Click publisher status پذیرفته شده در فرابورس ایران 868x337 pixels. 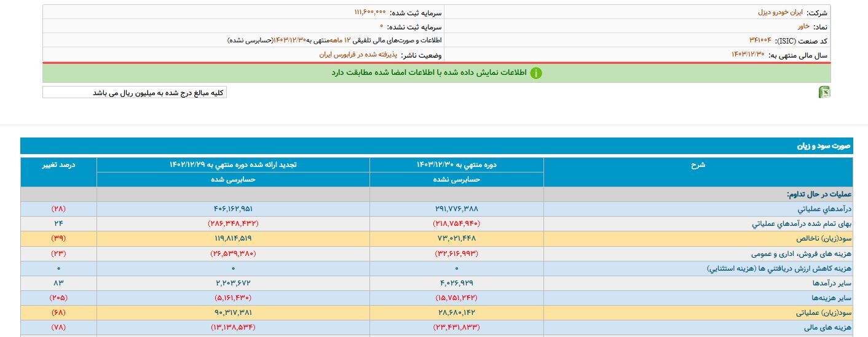tap(358, 55)
